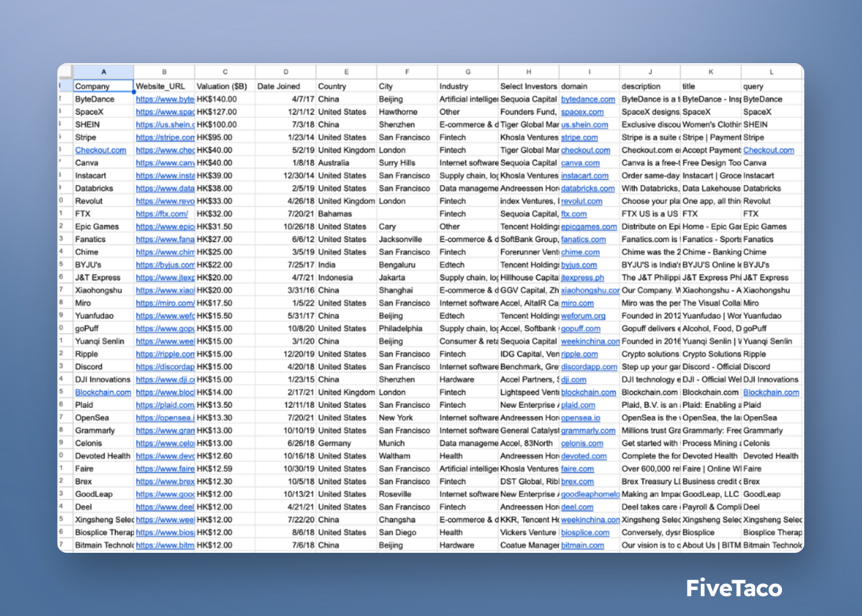
Task: Click 'SpaceX' in the Company column
Action: tap(103, 112)
